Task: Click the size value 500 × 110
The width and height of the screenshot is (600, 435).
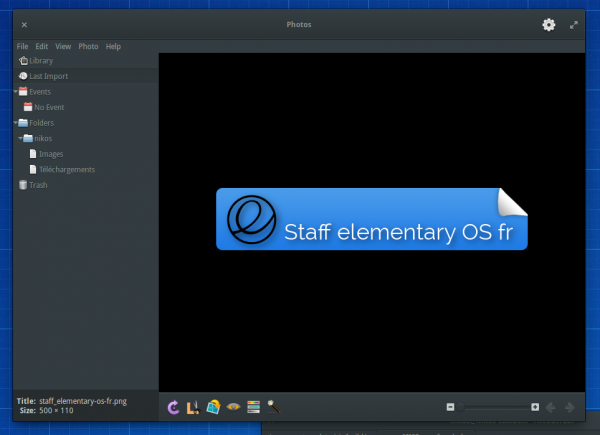Action: [56, 411]
